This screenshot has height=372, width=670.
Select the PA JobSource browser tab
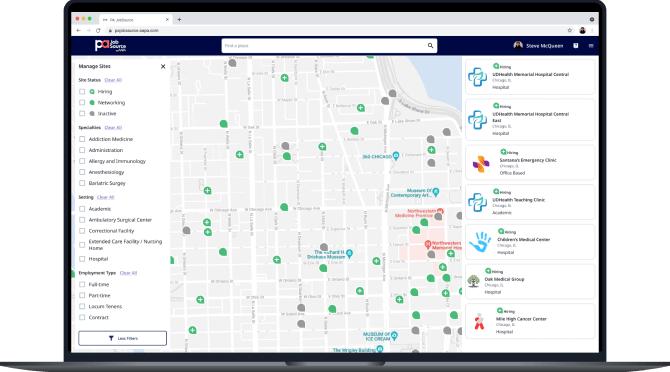pyautogui.click(x=135, y=20)
